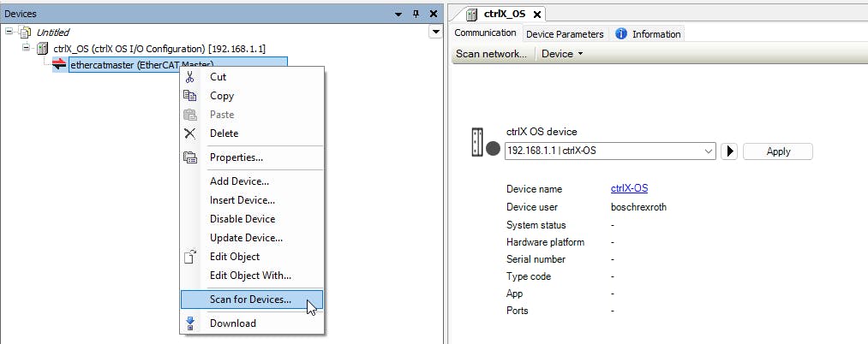Click the Properties icon in menu
868x344 pixels.
click(x=190, y=157)
